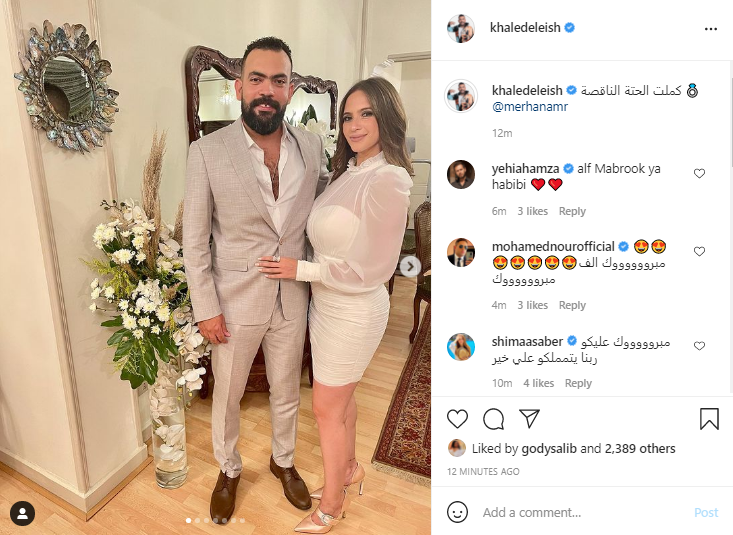View yehiahamza's profile picture
This screenshot has width=733, height=535.
click(x=461, y=174)
